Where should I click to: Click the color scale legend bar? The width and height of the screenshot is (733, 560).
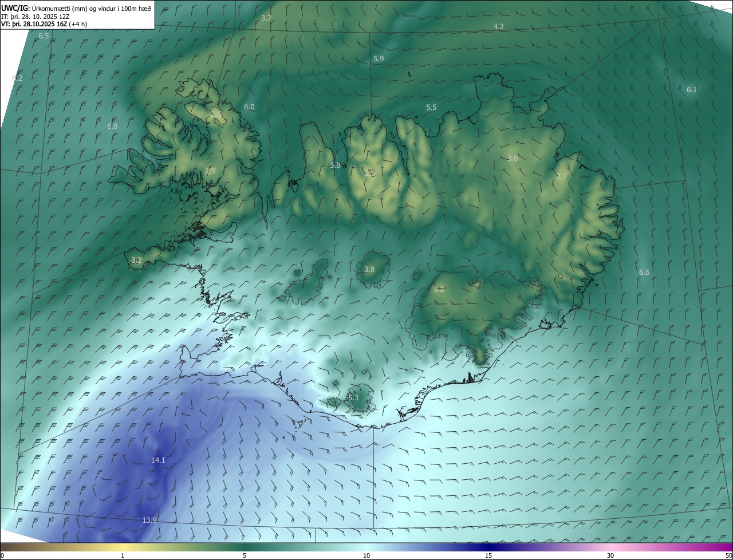(366, 547)
